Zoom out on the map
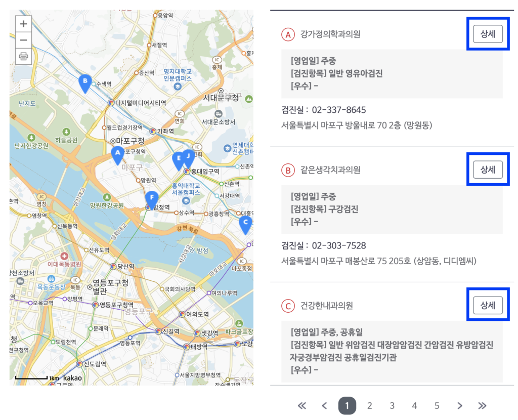 tap(23, 40)
